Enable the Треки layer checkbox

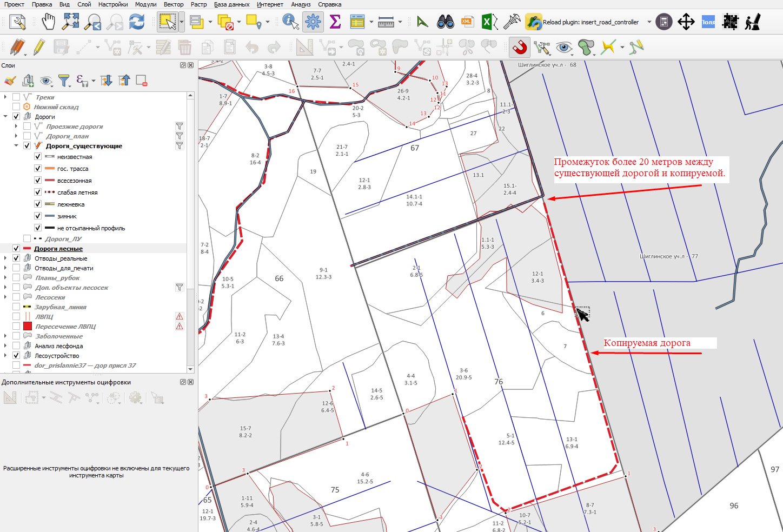(x=16, y=97)
